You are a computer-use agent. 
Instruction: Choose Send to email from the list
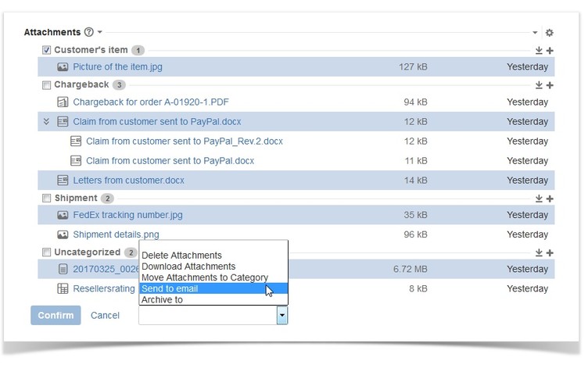[170, 288]
